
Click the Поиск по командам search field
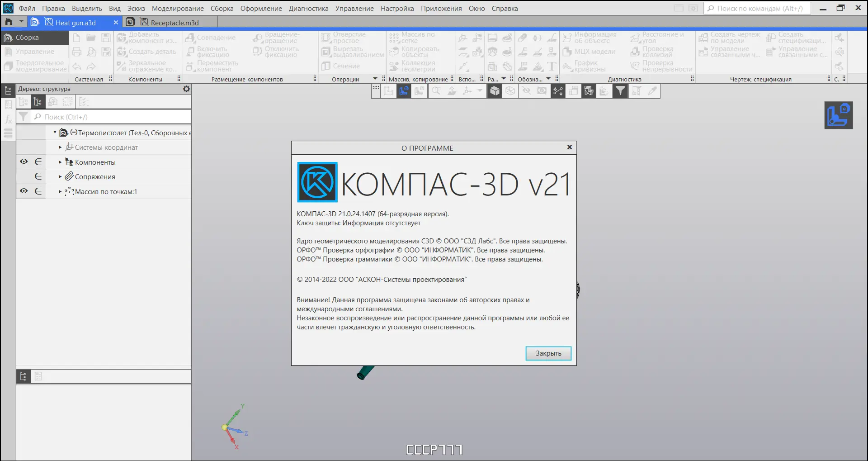tap(757, 8)
